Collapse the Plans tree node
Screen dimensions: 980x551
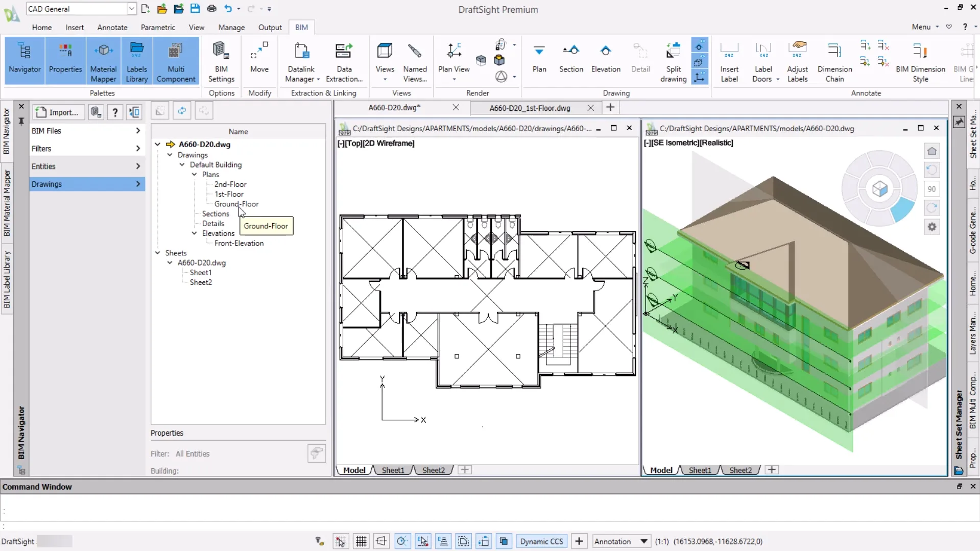pyautogui.click(x=194, y=175)
